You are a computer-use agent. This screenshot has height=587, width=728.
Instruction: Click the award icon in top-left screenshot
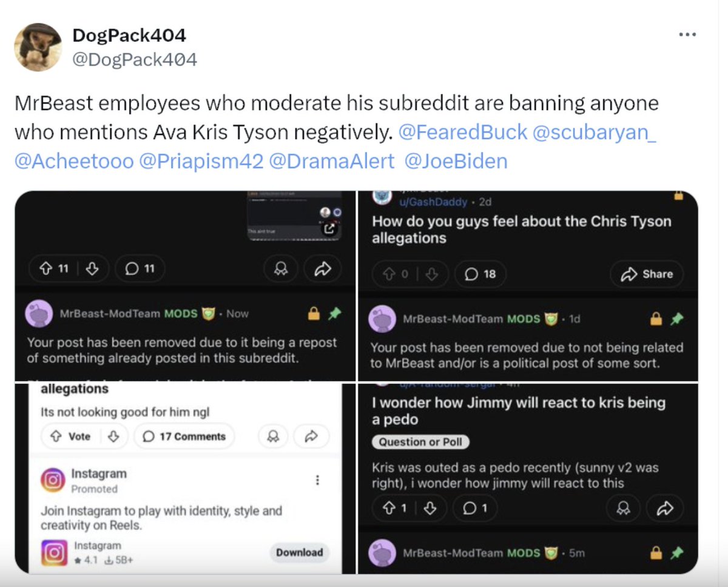(x=281, y=270)
